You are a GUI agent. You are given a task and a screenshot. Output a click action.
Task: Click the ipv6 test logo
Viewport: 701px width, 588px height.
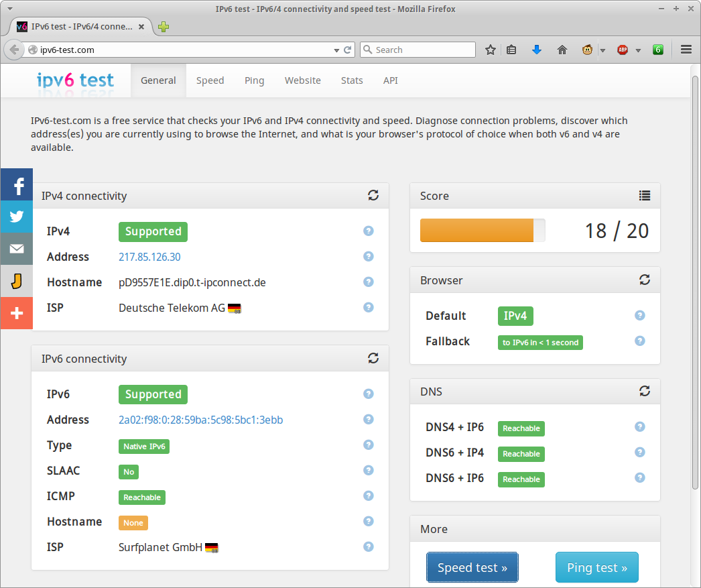click(x=75, y=80)
